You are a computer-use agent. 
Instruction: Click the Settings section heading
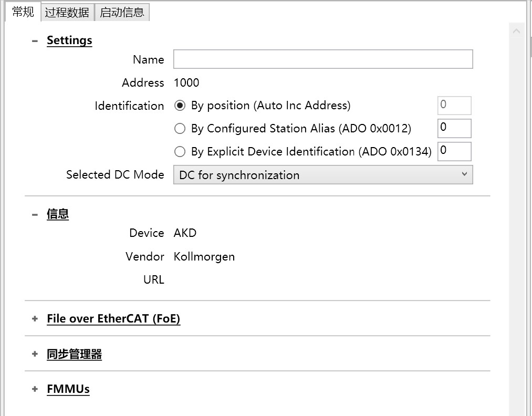click(69, 40)
